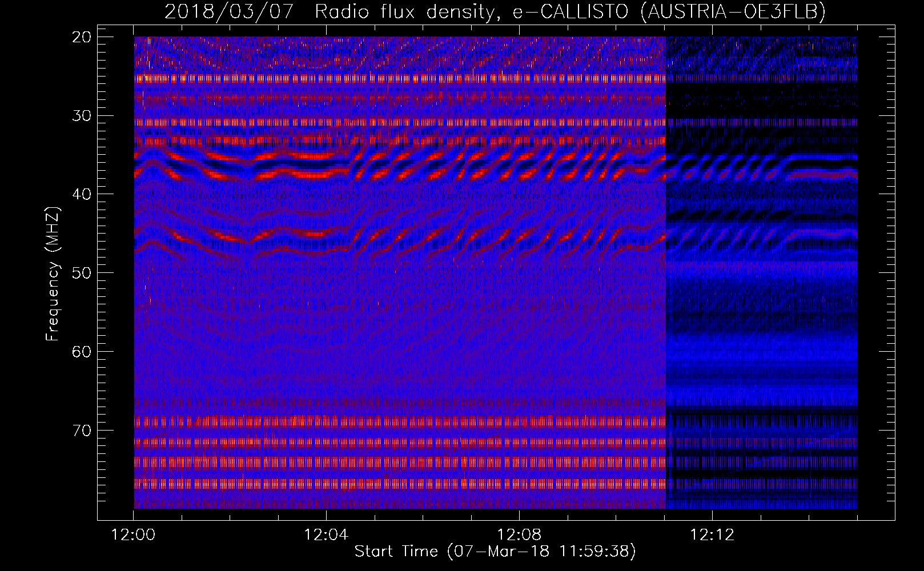Click the 'Start Time (07-Mar-18 11:59:38)' label
Image resolution: width=924 pixels, height=571 pixels.
point(495,552)
